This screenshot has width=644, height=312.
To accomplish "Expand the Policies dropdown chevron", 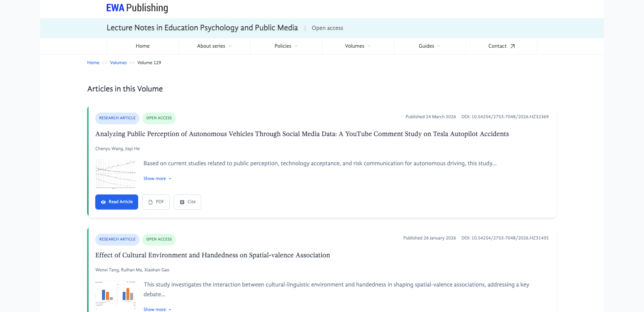I will (296, 46).
